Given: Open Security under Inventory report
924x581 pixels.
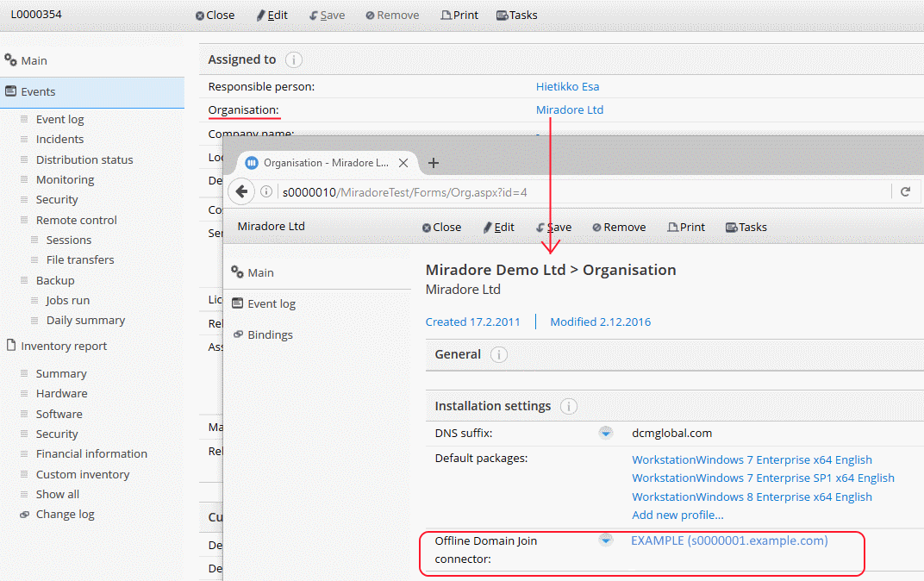Looking at the screenshot, I should click(57, 434).
